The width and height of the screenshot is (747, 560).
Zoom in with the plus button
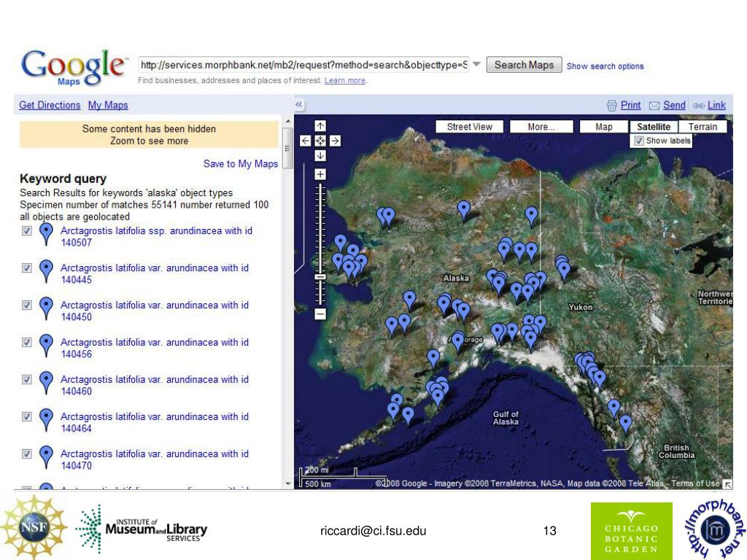click(320, 174)
